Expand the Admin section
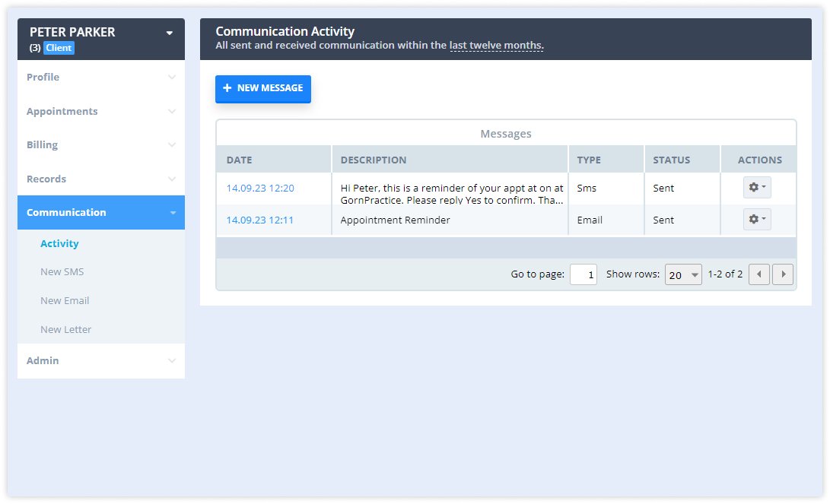Screen dimensions: 830x504 [x=100, y=360]
